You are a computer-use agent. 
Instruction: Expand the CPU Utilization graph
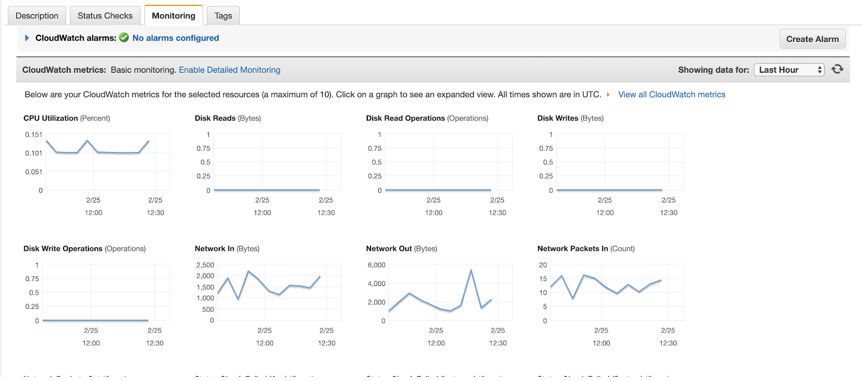(x=106, y=162)
